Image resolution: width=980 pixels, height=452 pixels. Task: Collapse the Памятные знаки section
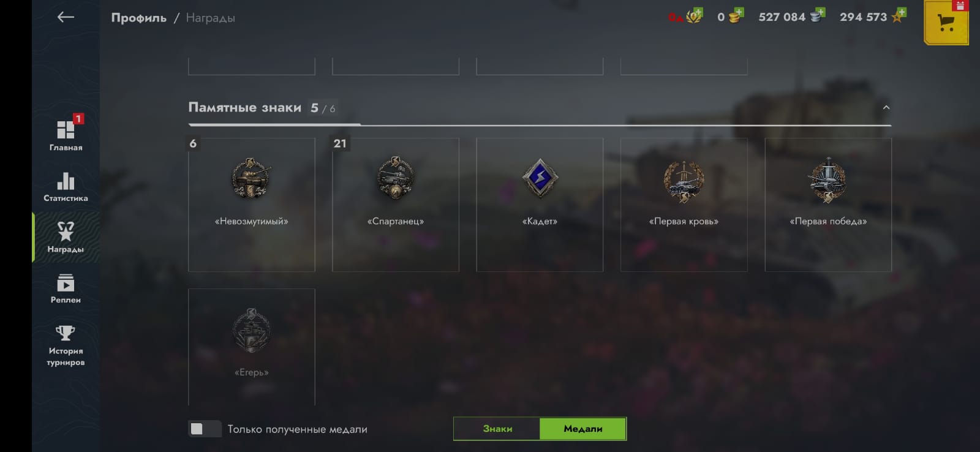886,107
